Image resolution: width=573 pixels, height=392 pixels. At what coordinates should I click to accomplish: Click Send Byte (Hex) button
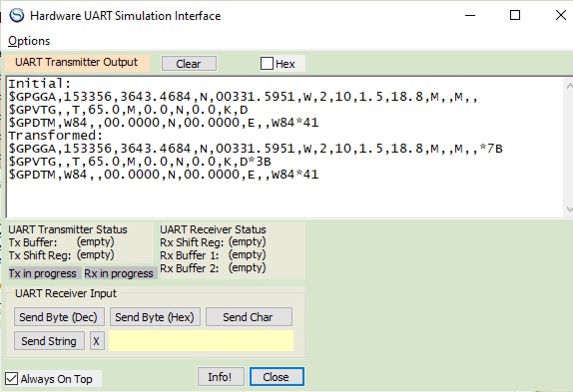(x=155, y=317)
